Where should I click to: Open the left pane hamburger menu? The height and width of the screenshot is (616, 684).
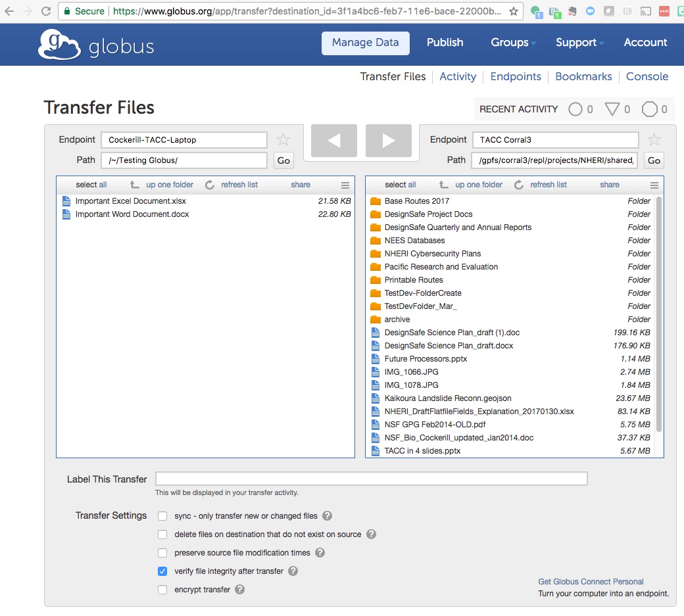click(x=345, y=185)
